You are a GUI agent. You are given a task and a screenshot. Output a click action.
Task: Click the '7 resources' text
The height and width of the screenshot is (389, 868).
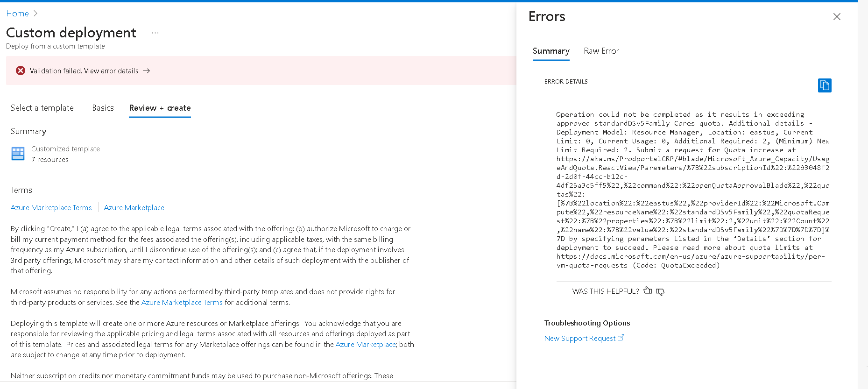tap(50, 160)
